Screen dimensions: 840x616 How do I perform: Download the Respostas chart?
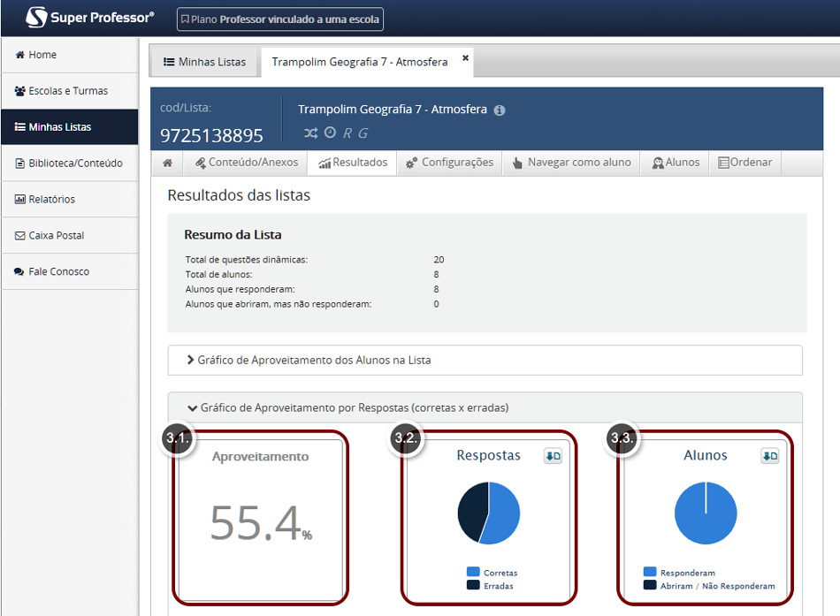pos(553,456)
